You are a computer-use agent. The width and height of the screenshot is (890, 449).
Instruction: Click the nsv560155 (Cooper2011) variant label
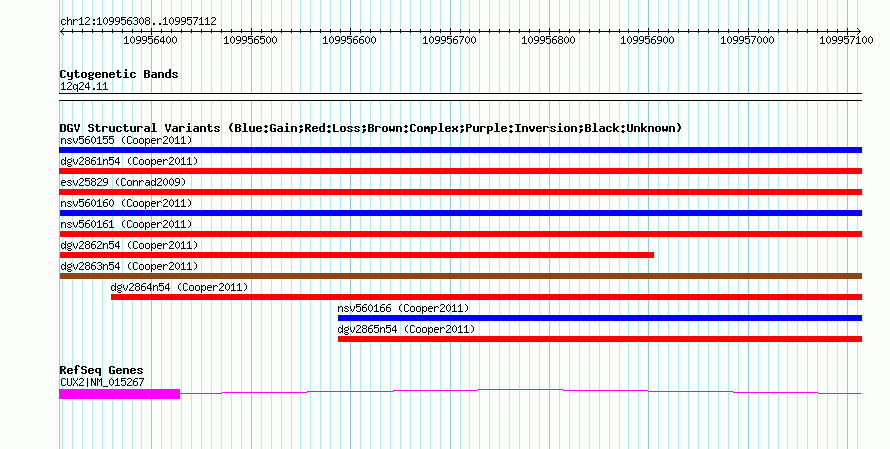point(126,140)
